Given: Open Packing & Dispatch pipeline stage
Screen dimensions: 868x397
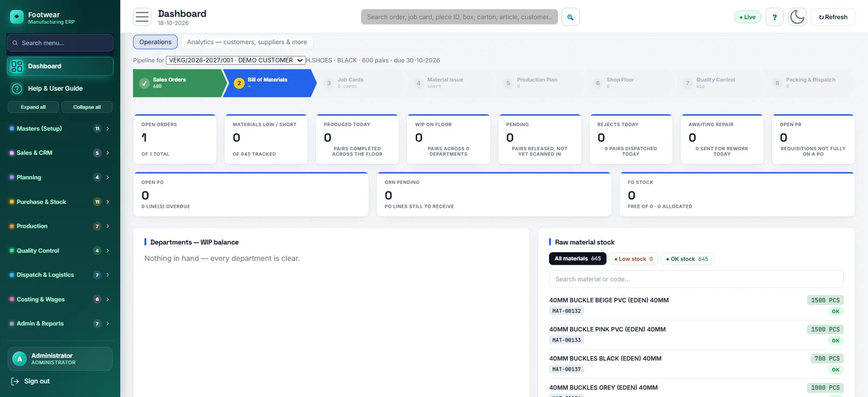Looking at the screenshot, I should (808, 83).
